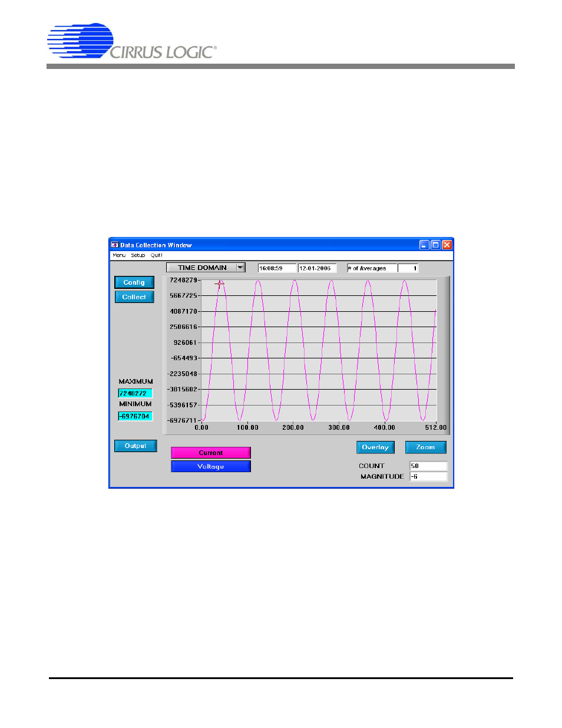Open the Menu item in menu bar
Viewport: 562px width, 728px height.
coord(119,255)
